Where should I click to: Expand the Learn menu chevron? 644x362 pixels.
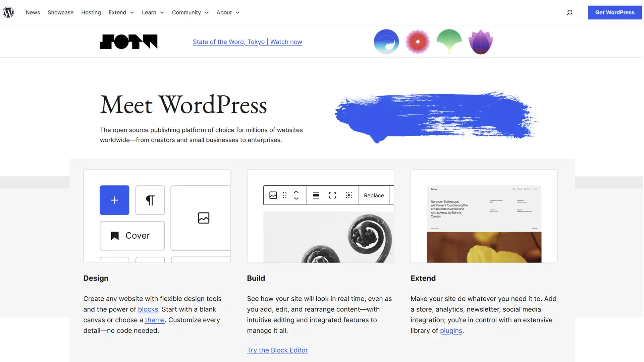pyautogui.click(x=162, y=13)
